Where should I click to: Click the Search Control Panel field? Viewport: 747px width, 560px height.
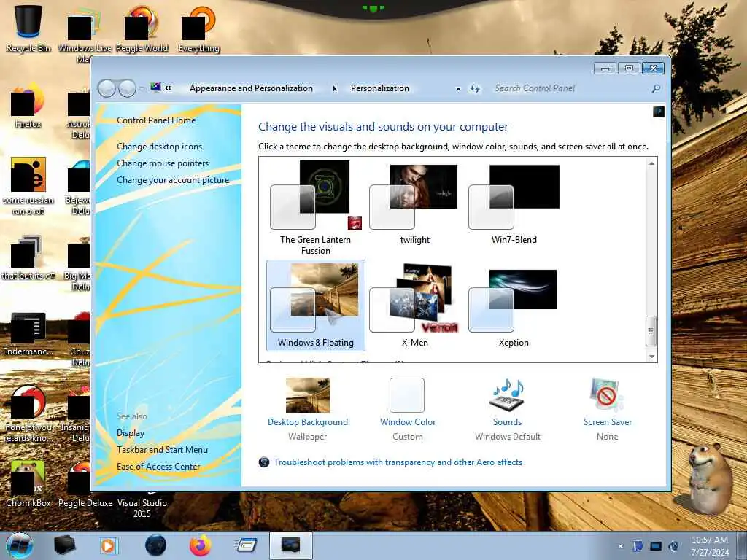(x=572, y=88)
